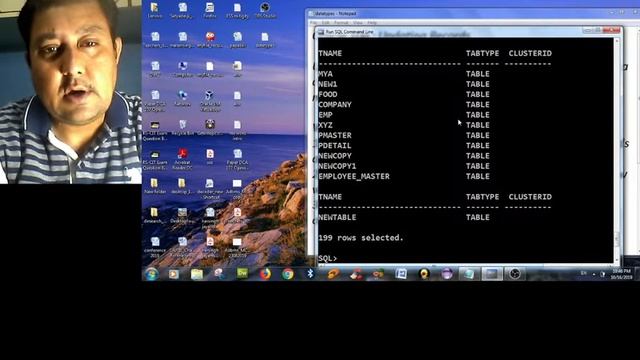Screen dimensions: 640x360
Task: Open File Explorer from the taskbar
Action: click(197, 274)
